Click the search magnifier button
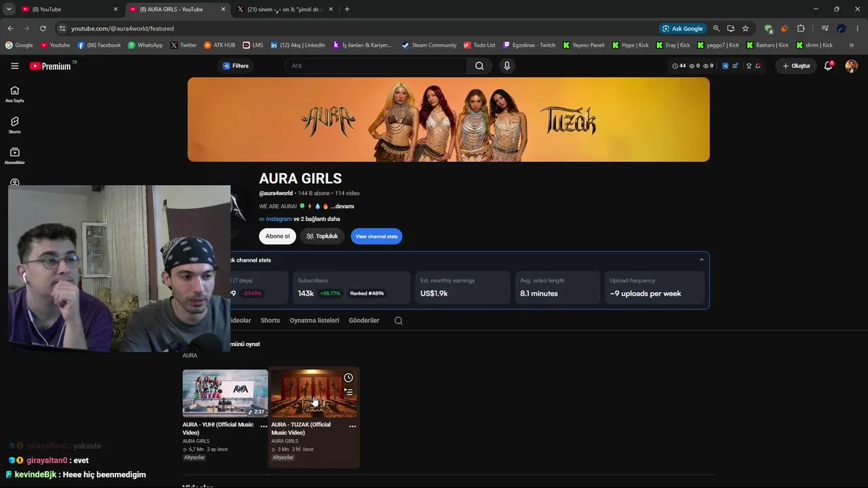 point(479,66)
